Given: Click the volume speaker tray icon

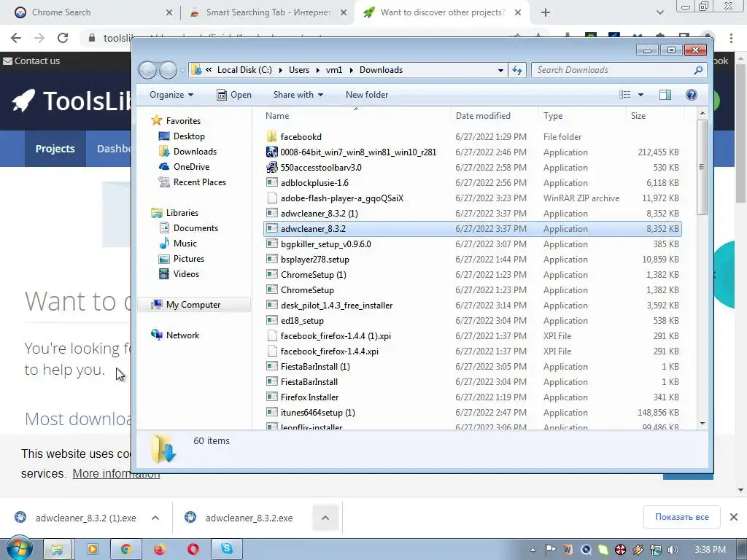Looking at the screenshot, I should pyautogui.click(x=673, y=550).
